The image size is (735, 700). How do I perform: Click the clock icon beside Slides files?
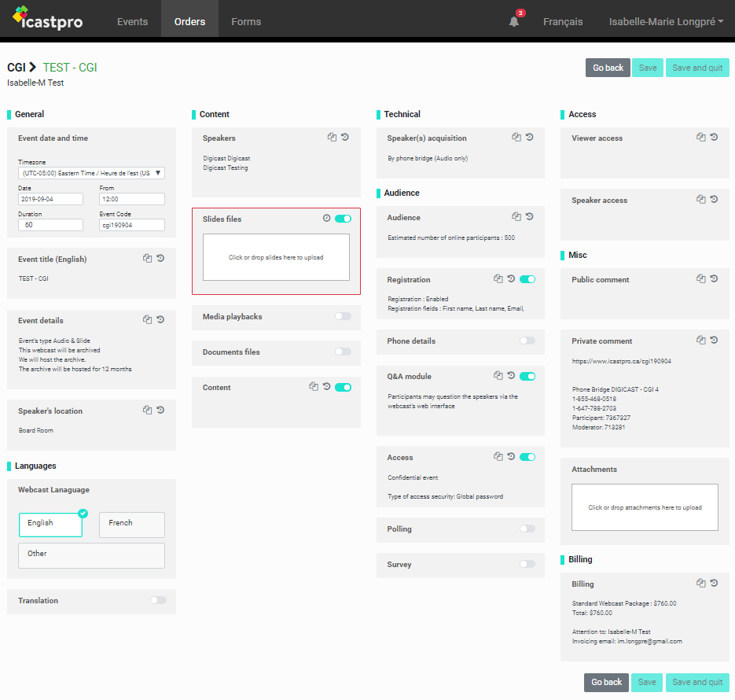click(326, 219)
